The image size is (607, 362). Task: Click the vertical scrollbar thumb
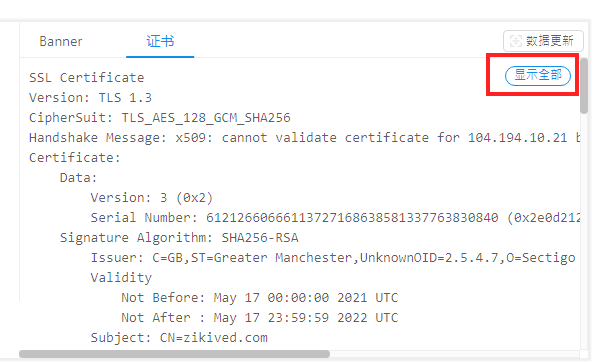coord(584,86)
